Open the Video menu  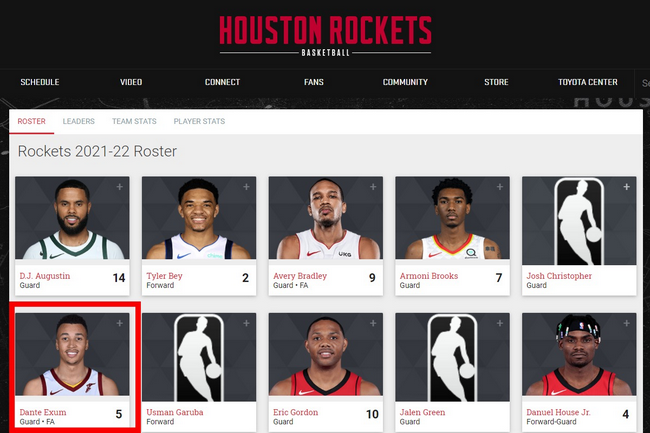131,82
